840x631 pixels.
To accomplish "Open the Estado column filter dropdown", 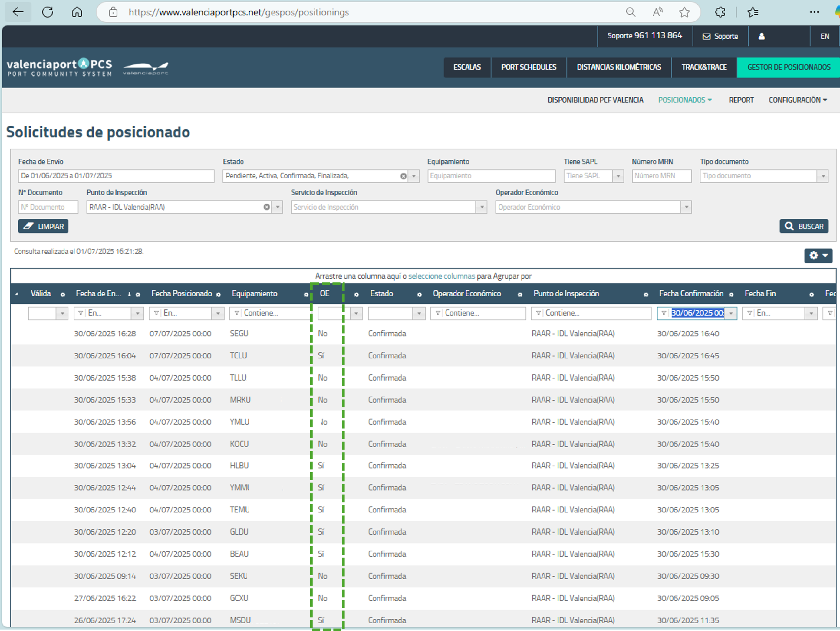I will (x=419, y=313).
